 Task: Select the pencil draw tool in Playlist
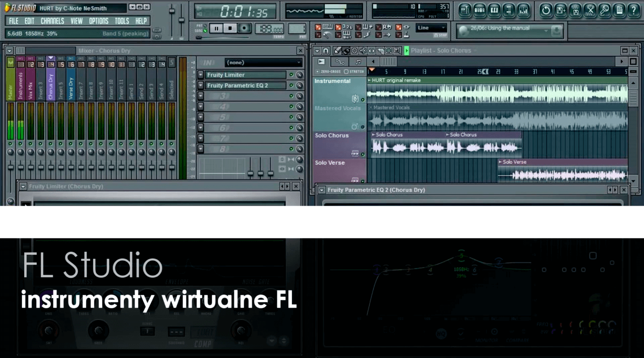(x=337, y=51)
